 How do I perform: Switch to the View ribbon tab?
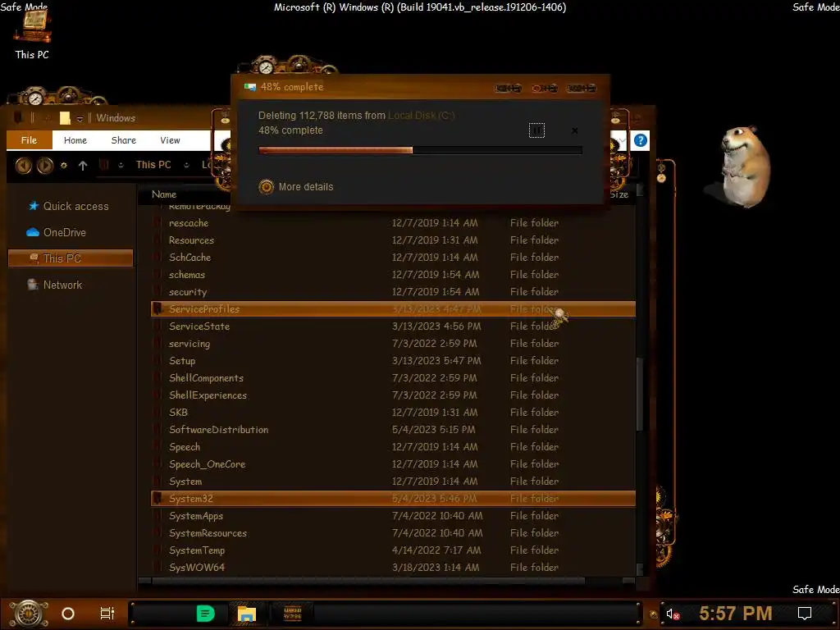coord(170,139)
